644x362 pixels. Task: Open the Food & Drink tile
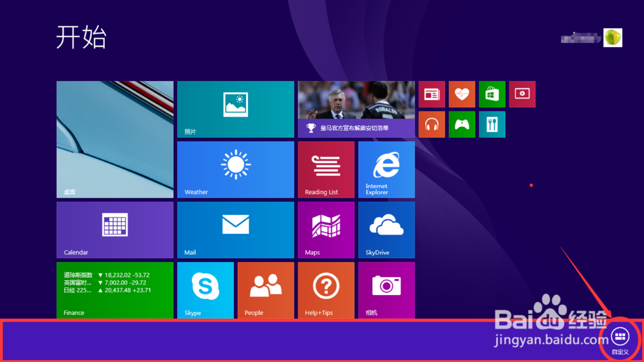point(492,124)
